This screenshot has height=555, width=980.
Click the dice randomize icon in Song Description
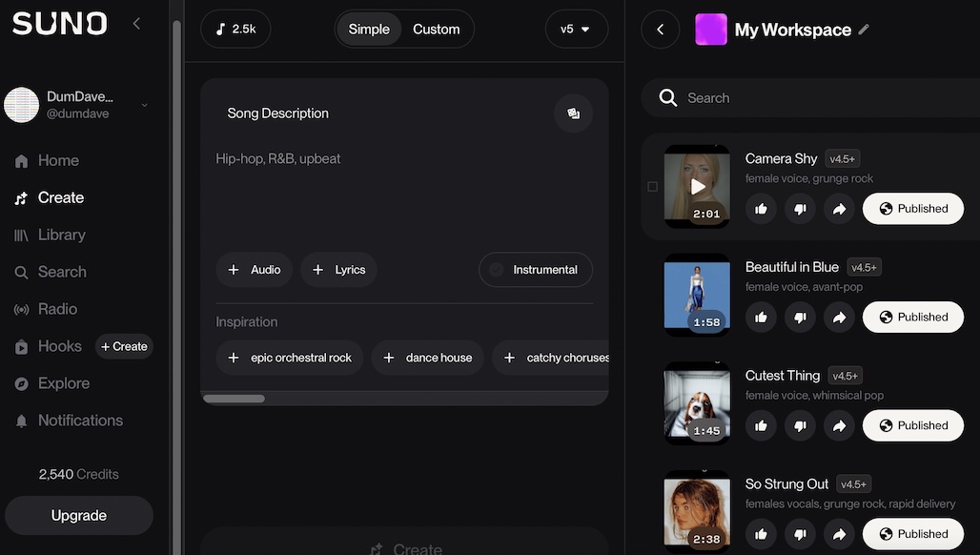click(x=573, y=113)
